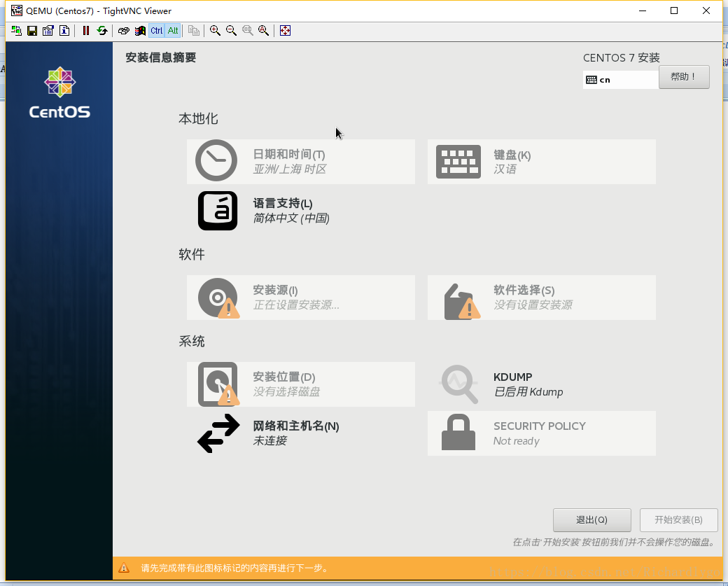Click the TightVNC icon in the title bar
This screenshot has width=728, height=586.
click(17, 11)
